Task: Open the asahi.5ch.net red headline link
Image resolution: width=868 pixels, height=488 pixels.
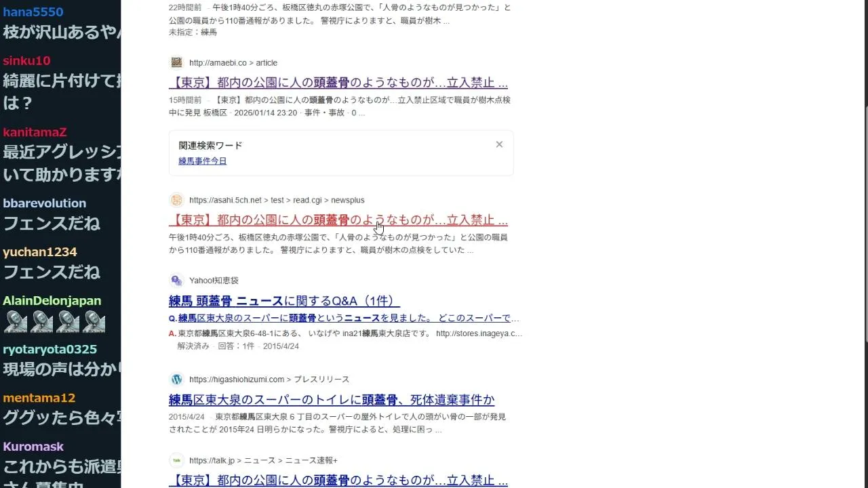Action: pyautogui.click(x=338, y=220)
